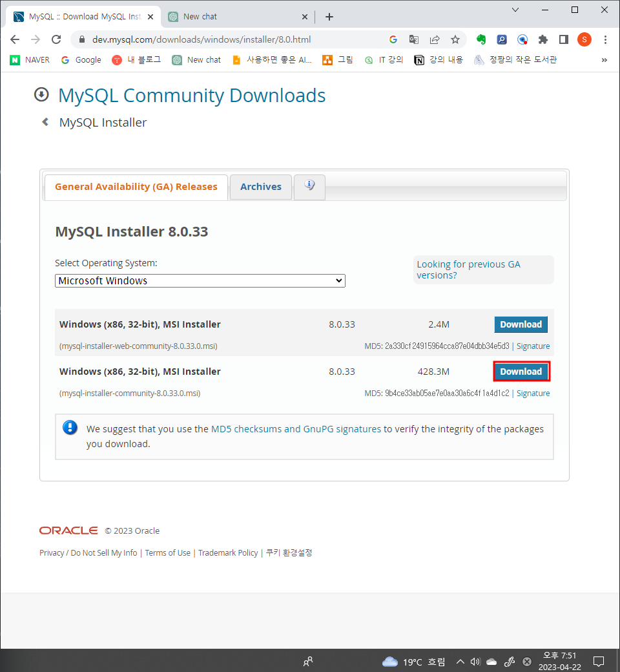Screen dimensions: 620x672
Task: Download the 2.4M web installer
Action: tap(521, 324)
